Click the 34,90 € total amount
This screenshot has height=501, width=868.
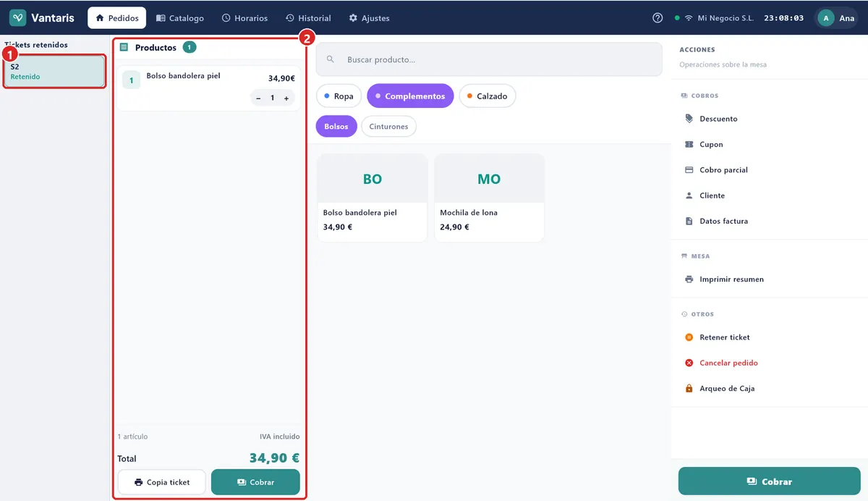(x=274, y=458)
